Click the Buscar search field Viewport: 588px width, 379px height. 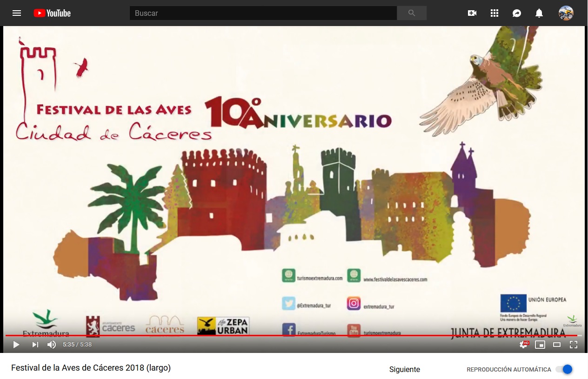click(x=263, y=13)
